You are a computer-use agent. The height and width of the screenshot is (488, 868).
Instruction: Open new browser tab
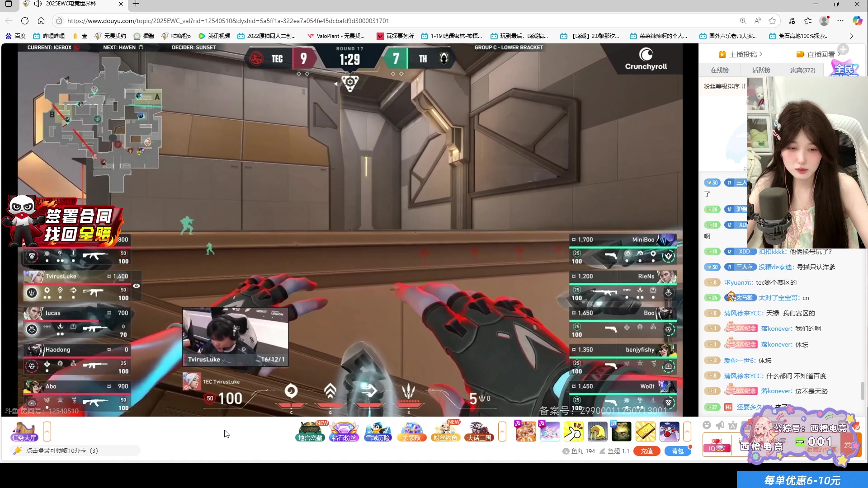pyautogui.click(x=136, y=4)
